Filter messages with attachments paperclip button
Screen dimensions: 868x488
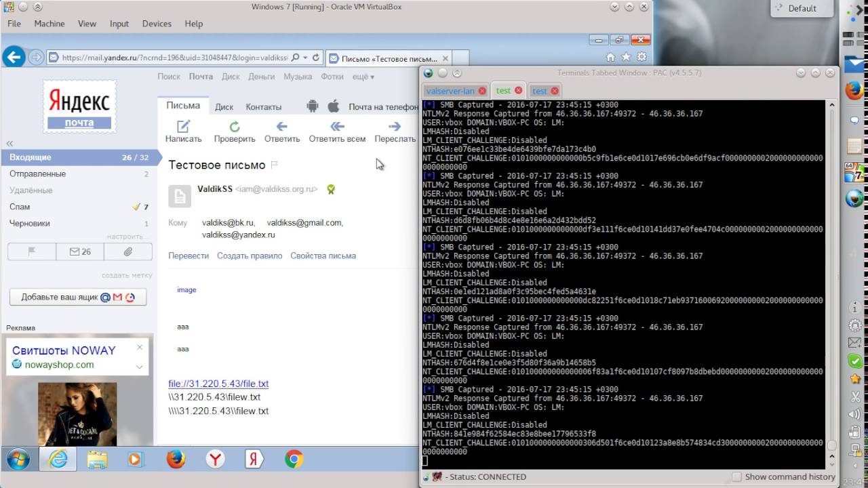(128, 251)
